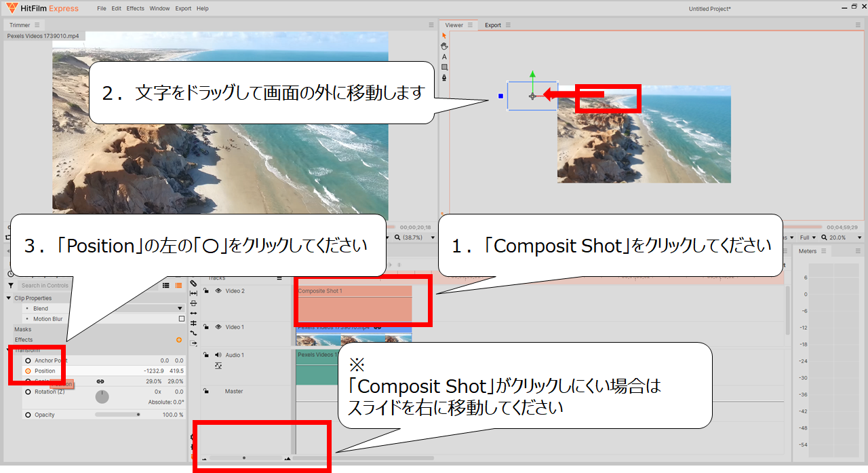
Task: Select the Hand tool in Viewer
Action: [444, 46]
